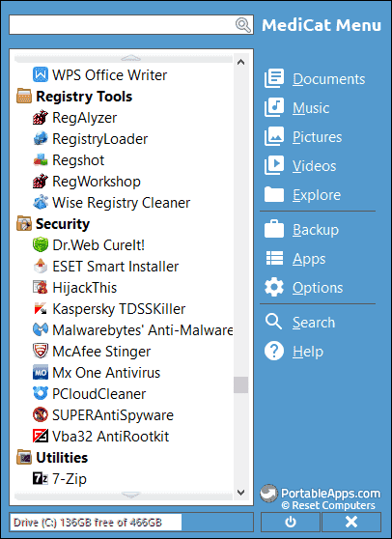Viewport: 392px width, 539px height.
Task: Click the Documents sidebar icon
Action: (x=274, y=78)
